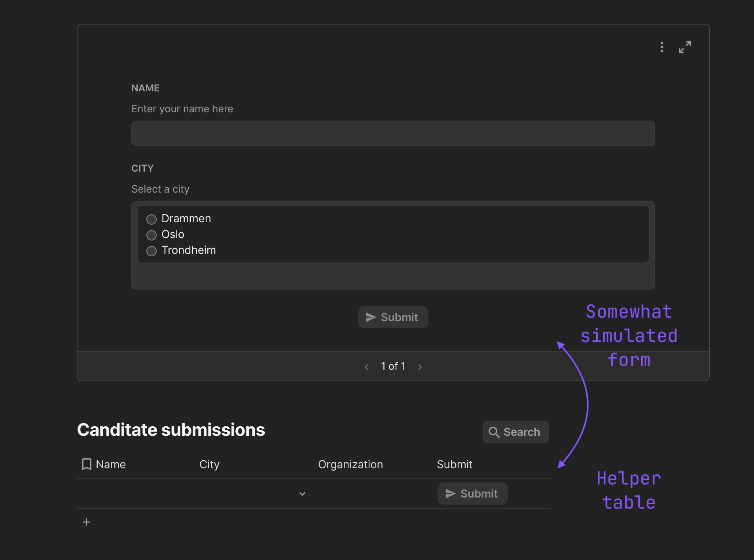Open the three-dot options menu
Image resolution: width=754 pixels, height=560 pixels.
(662, 47)
